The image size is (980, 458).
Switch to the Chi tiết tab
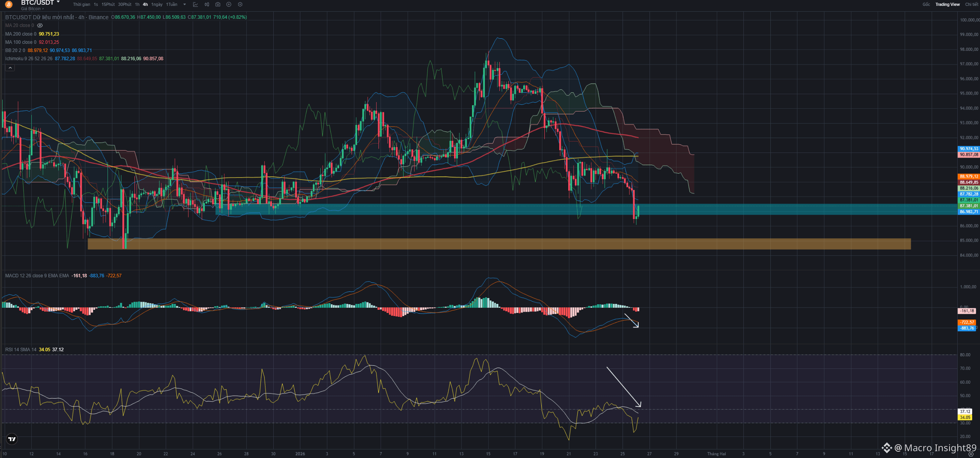pyautogui.click(x=971, y=4)
